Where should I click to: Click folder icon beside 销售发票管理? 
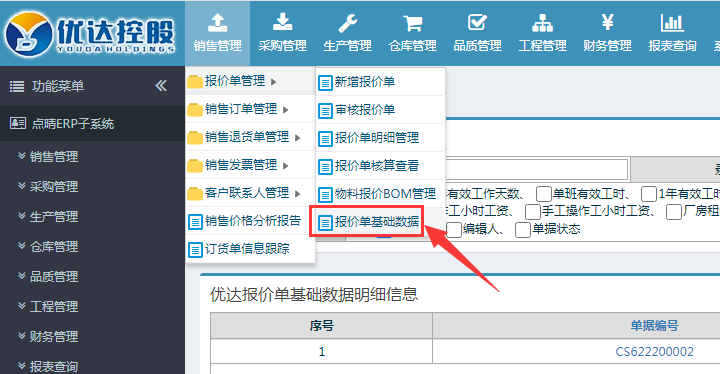pyautogui.click(x=195, y=165)
